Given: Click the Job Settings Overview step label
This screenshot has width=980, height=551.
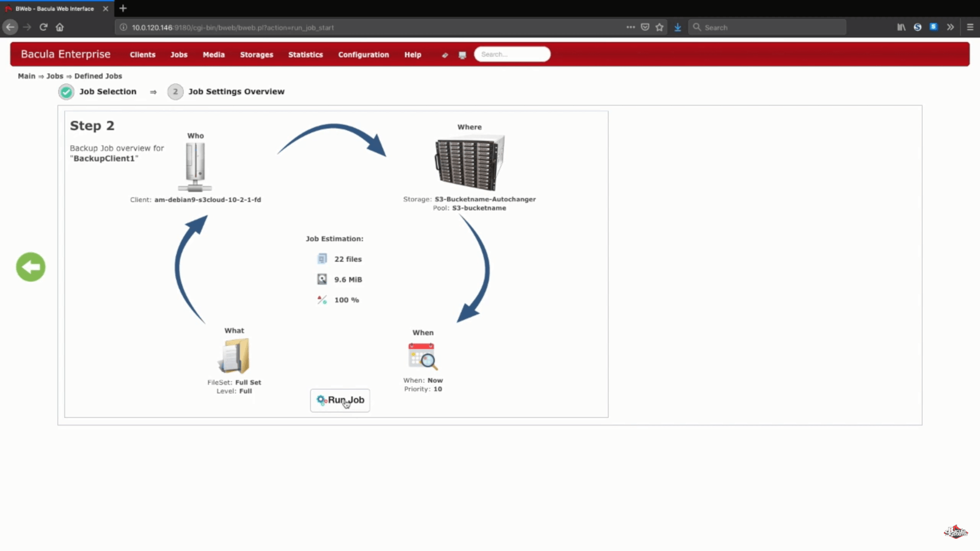Looking at the screenshot, I should 236,91.
